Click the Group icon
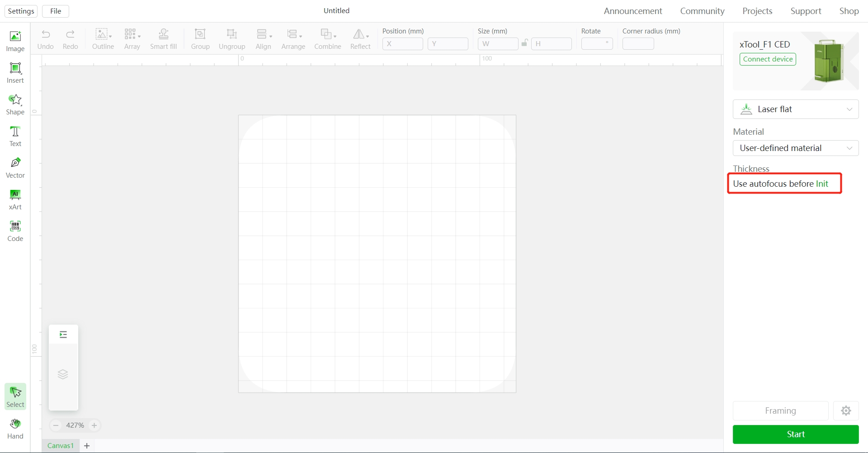 click(x=200, y=34)
